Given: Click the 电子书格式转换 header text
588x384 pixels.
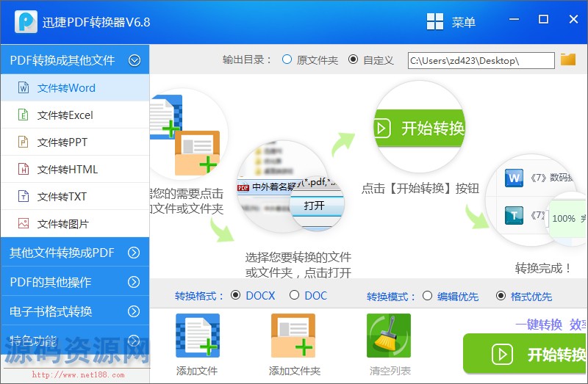Looking at the screenshot, I should coord(51,311).
